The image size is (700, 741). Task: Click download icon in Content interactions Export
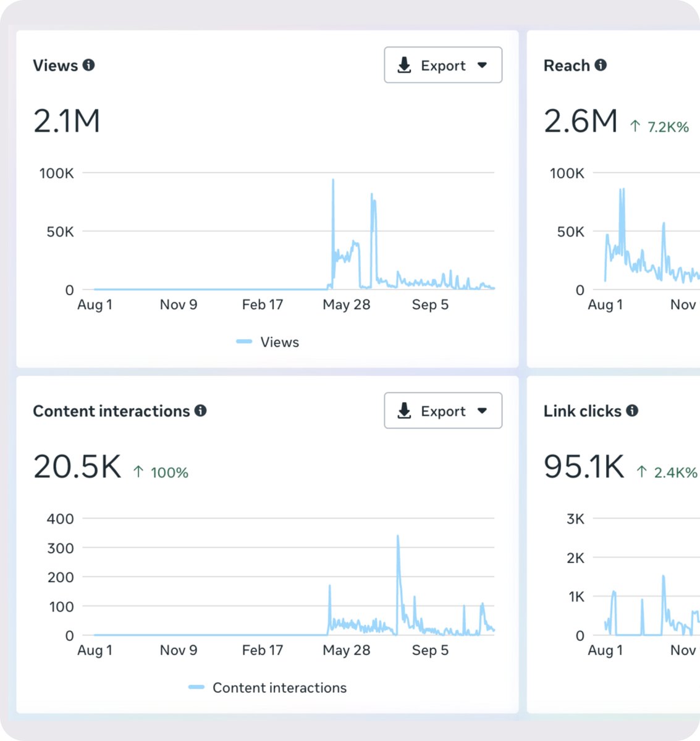404,411
